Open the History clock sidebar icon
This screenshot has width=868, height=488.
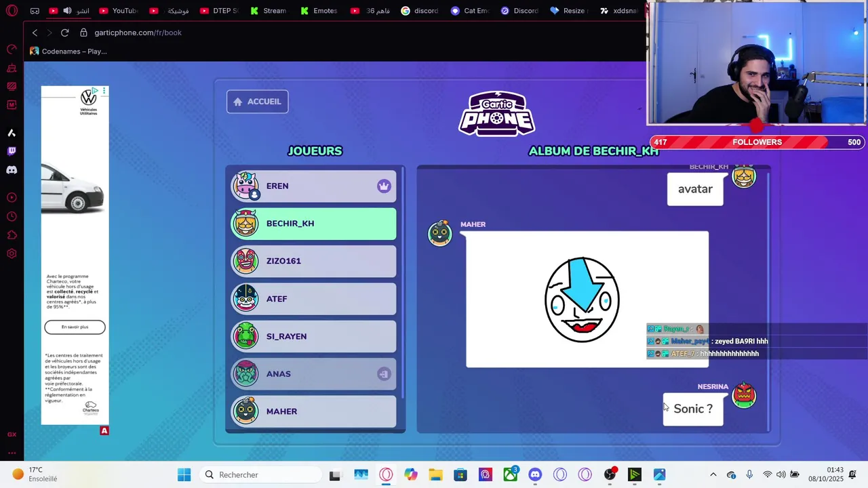coord(12,217)
